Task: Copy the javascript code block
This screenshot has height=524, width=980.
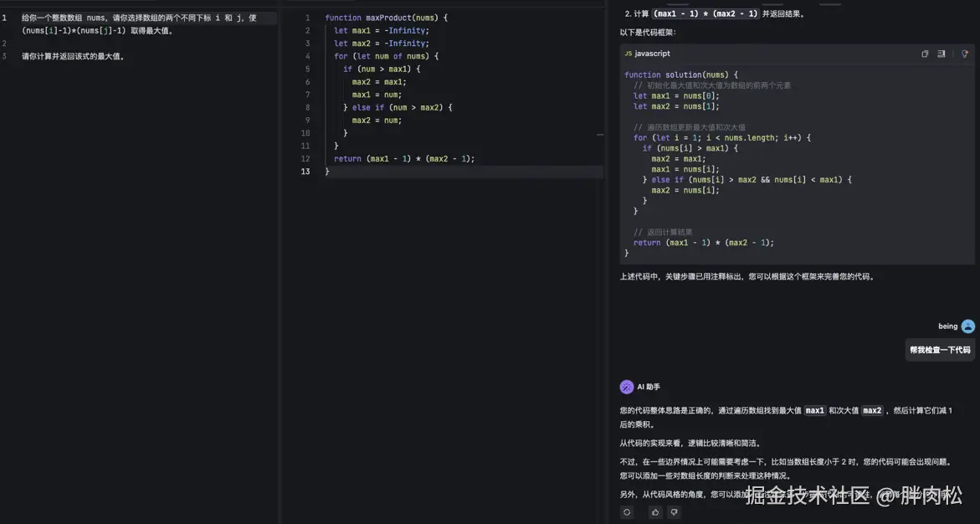Action: tap(925, 54)
